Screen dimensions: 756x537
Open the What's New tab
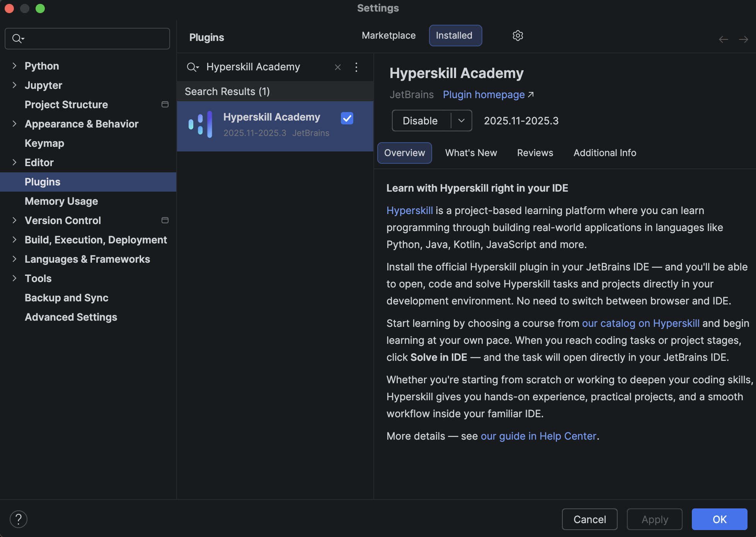click(x=471, y=153)
